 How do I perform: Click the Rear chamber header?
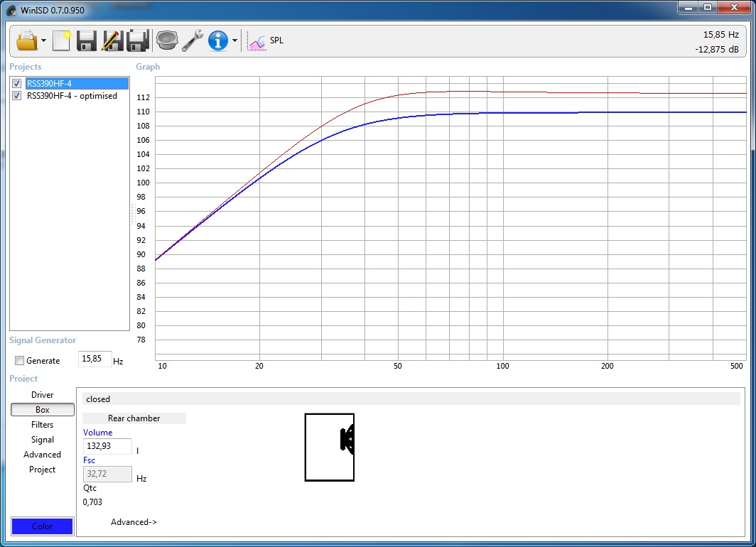[x=134, y=418]
